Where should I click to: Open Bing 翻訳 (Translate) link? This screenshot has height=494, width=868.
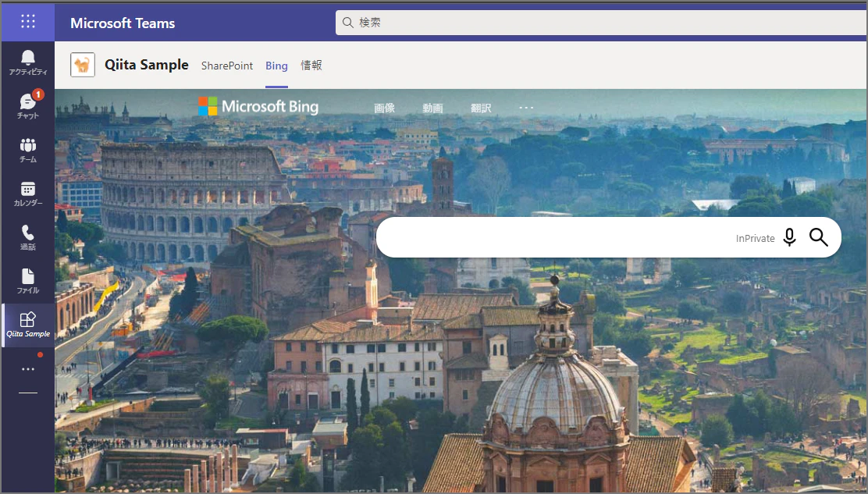coord(481,108)
